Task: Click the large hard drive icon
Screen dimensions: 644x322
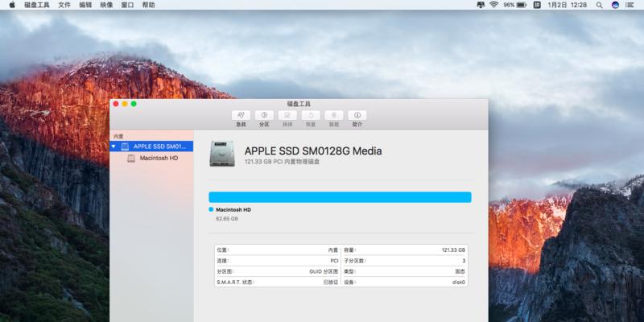Action: (222, 153)
